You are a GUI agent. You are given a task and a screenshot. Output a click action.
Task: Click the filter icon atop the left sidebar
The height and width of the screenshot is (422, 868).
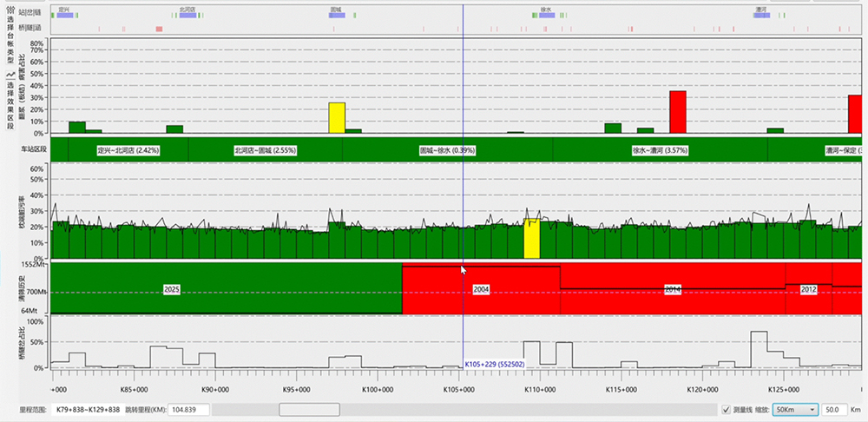[10, 10]
